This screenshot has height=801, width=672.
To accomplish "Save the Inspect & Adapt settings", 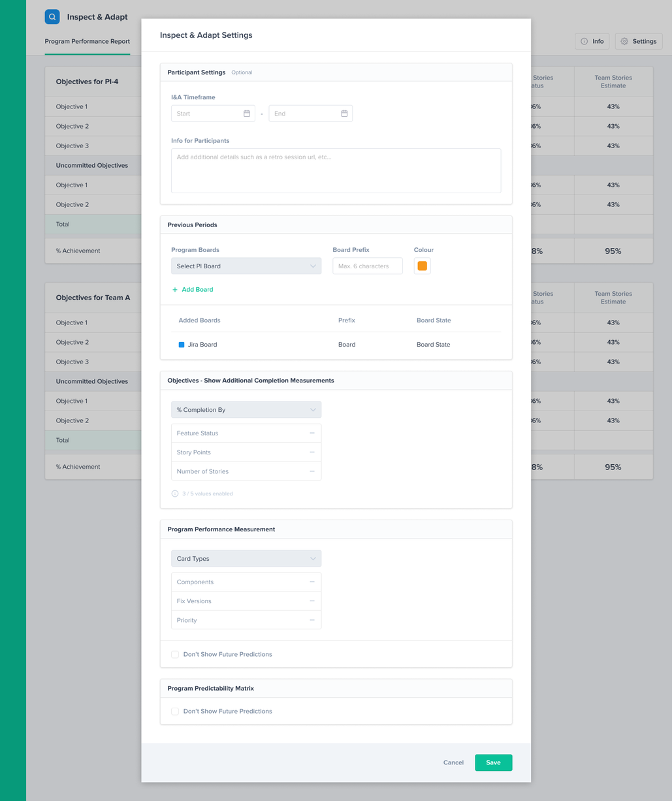I will pyautogui.click(x=493, y=762).
